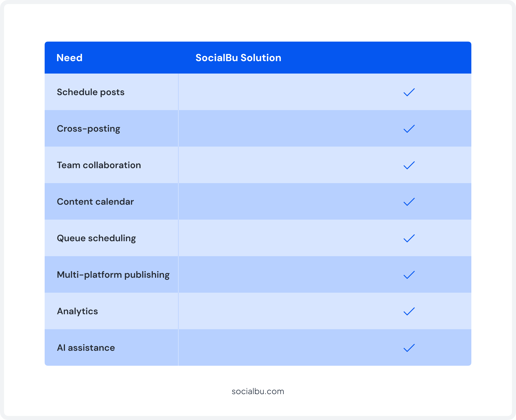Click the checkmark in Multi-platform publishing row
The image size is (516, 420).
coord(409,275)
